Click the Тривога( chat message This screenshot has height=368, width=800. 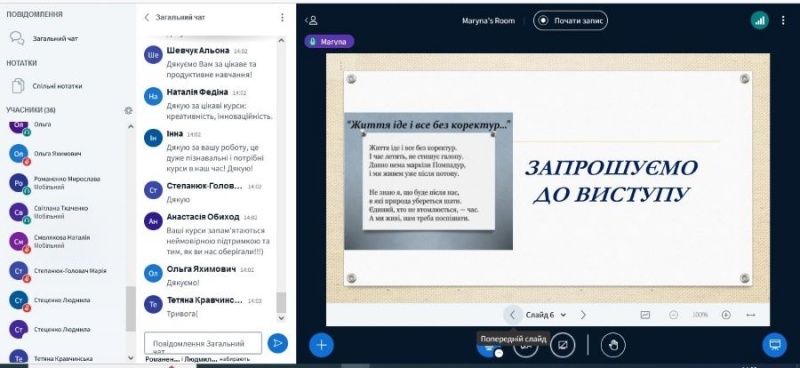[x=182, y=314]
